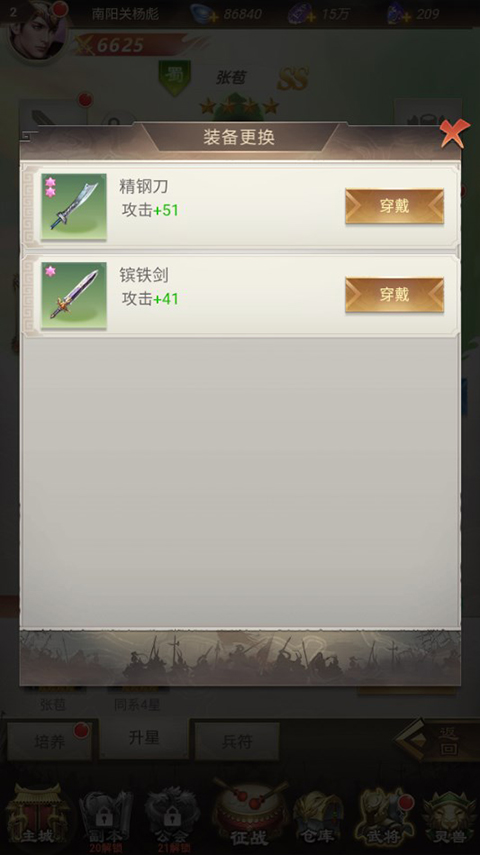This screenshot has width=480, height=855.
Task: Equip the 精钢刀 with its 穿戴 button
Action: pos(394,206)
